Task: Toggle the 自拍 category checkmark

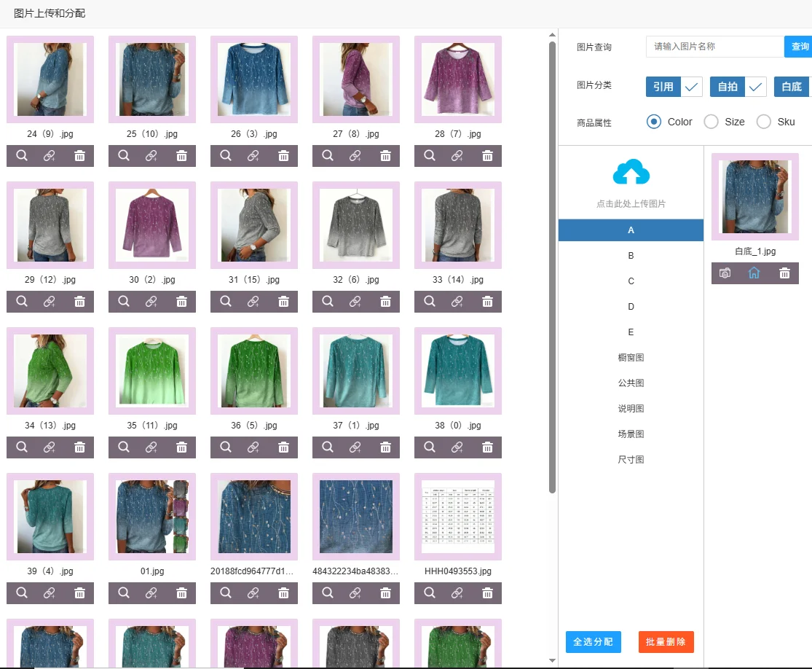Action: coord(755,87)
